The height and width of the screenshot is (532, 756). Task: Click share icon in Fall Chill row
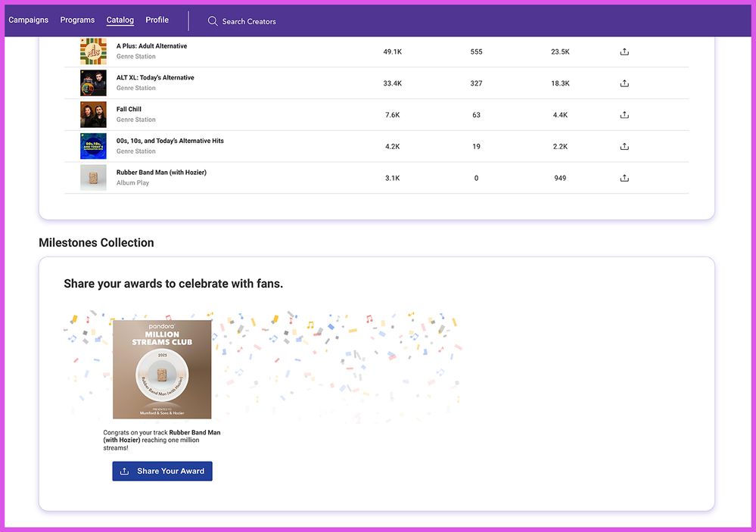624,115
